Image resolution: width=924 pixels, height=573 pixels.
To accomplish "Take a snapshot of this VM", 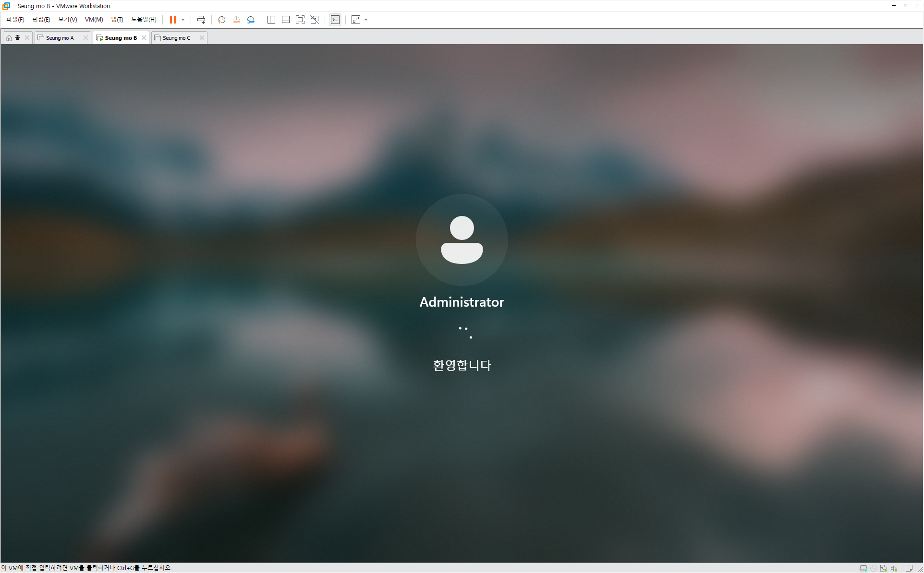I will 221,20.
